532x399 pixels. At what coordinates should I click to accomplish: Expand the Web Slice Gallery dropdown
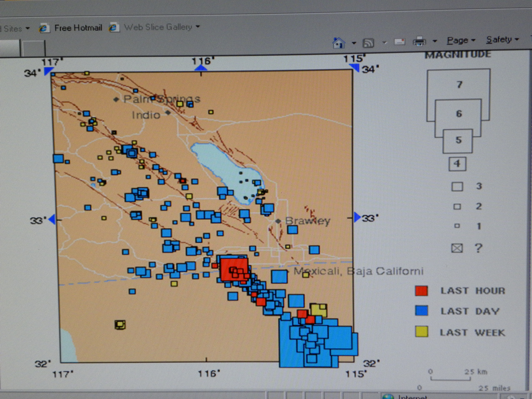click(198, 26)
